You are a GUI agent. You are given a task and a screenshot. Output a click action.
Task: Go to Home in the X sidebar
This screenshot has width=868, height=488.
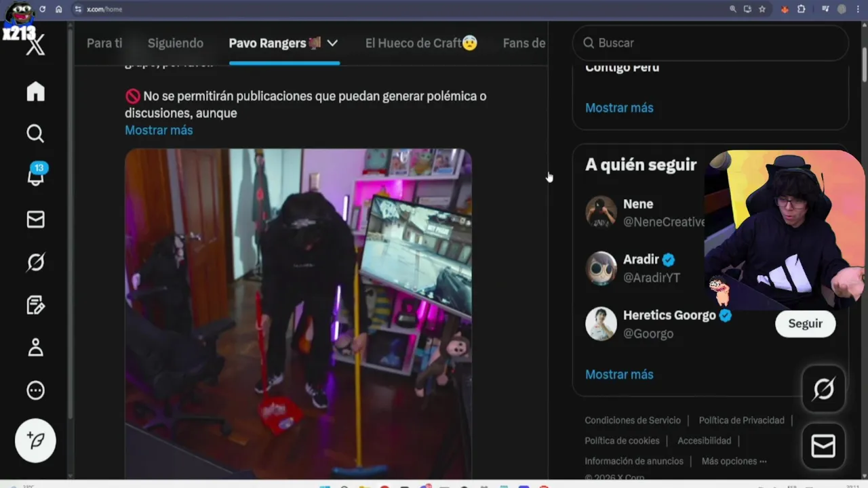click(x=35, y=91)
